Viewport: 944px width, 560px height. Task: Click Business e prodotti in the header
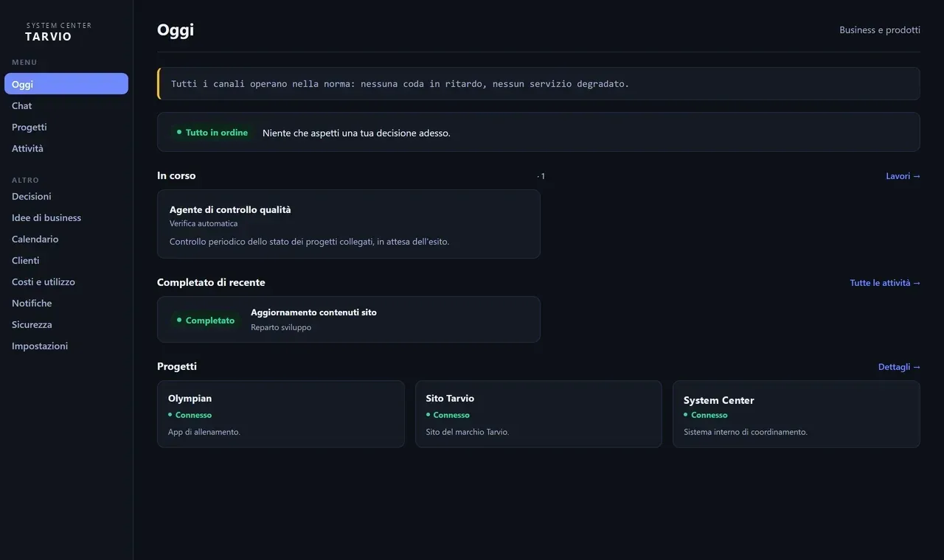880,30
